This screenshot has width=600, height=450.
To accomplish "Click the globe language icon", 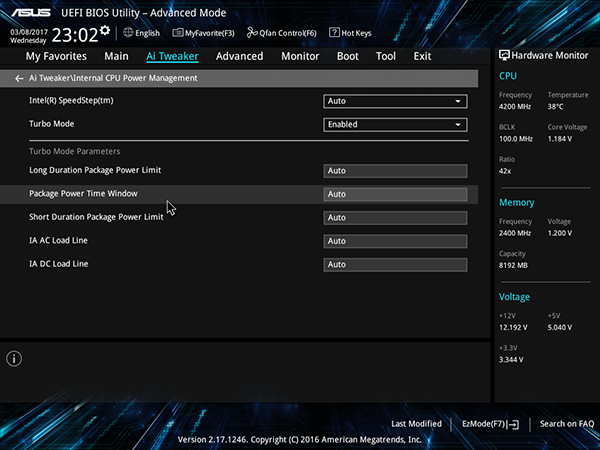I will click(128, 33).
